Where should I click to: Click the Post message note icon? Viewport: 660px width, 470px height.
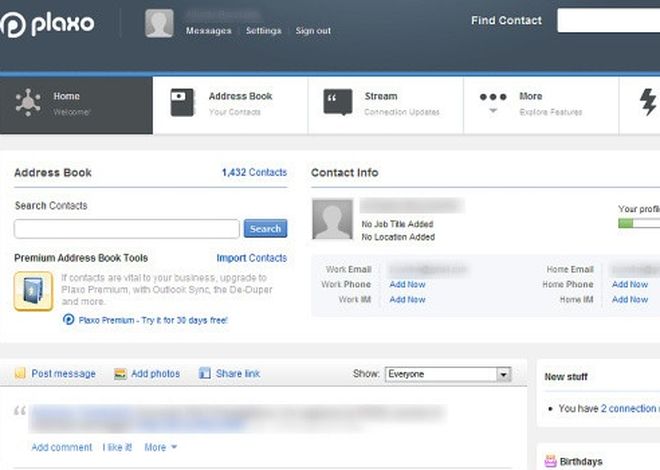click(20, 373)
